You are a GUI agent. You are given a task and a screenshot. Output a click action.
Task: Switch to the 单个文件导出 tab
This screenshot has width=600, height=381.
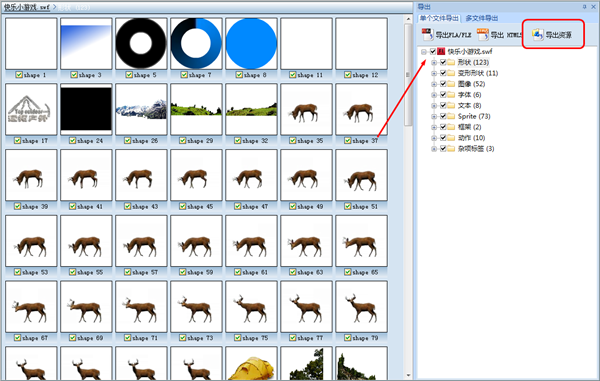[x=439, y=18]
